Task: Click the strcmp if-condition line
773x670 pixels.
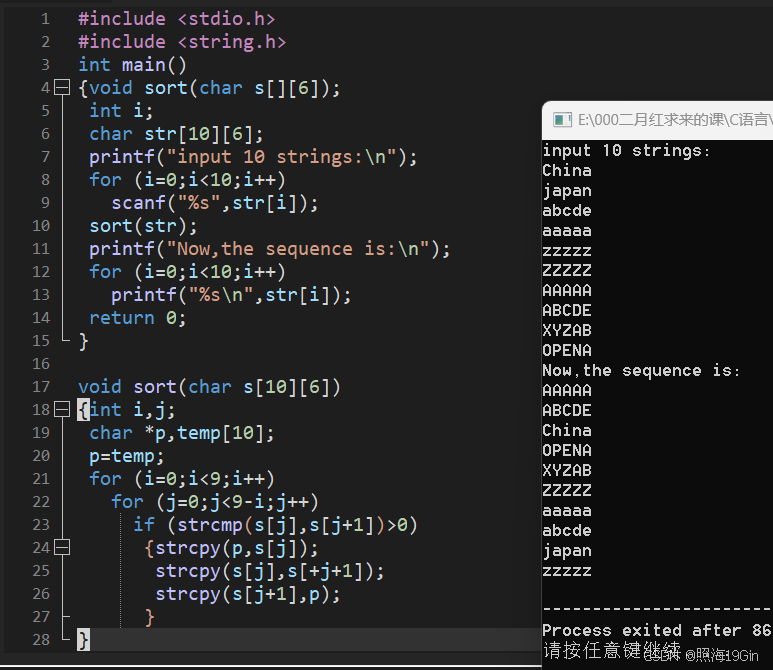Action: 276,525
